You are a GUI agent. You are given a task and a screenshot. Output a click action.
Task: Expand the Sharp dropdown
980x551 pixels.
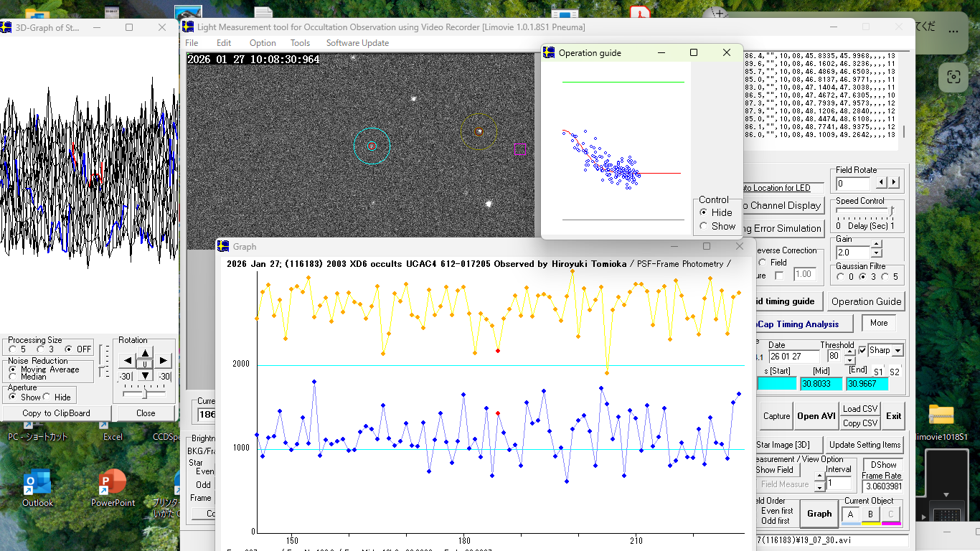point(896,351)
